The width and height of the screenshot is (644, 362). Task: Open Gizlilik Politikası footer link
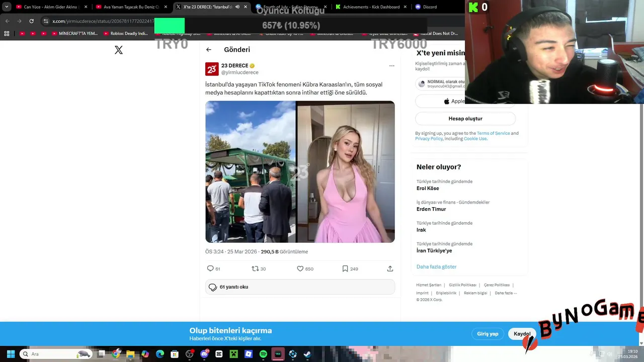point(462,285)
